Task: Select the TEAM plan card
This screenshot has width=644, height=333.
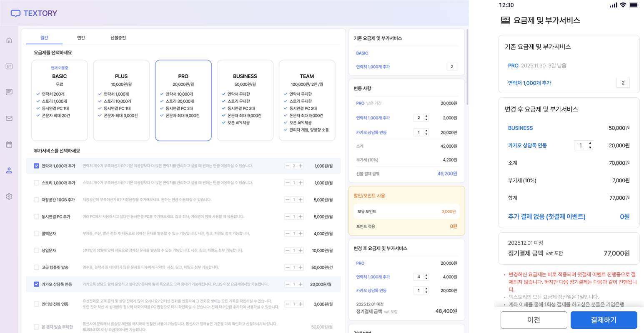Action: click(x=307, y=100)
